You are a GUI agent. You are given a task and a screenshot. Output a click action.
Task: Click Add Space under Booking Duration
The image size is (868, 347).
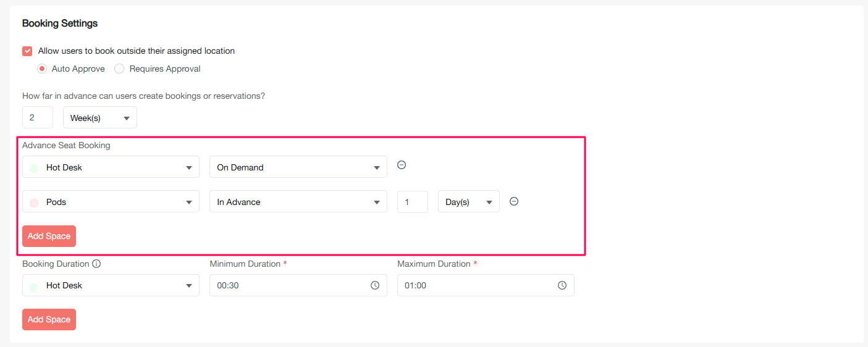[x=49, y=319]
